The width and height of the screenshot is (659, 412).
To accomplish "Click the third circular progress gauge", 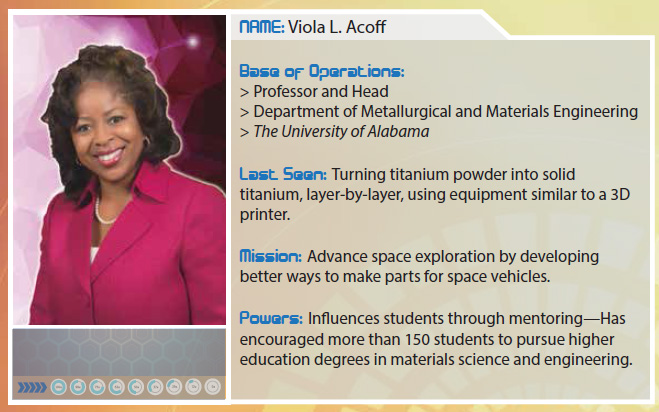I will point(97,387).
